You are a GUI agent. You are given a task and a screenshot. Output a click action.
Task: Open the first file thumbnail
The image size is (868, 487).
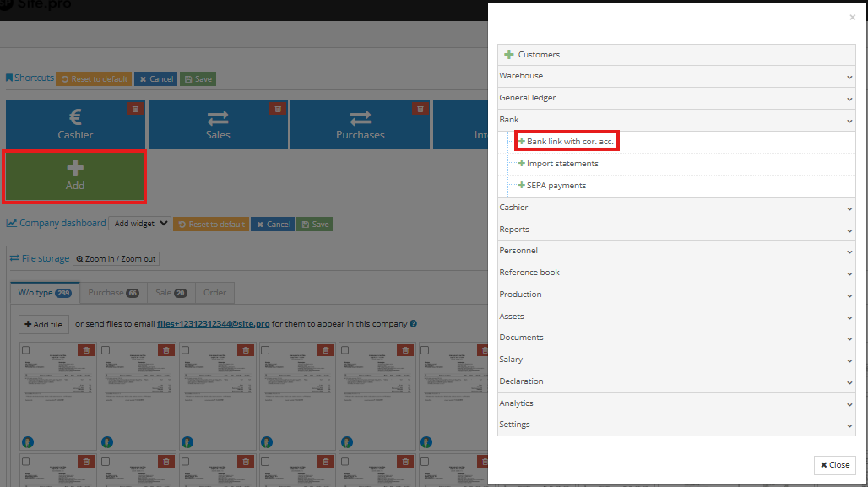(x=57, y=392)
